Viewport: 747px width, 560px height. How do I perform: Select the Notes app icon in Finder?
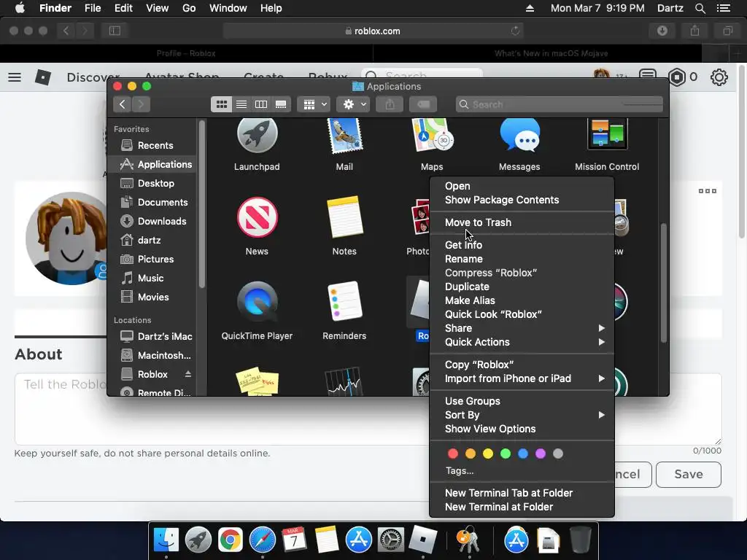pyautogui.click(x=344, y=217)
